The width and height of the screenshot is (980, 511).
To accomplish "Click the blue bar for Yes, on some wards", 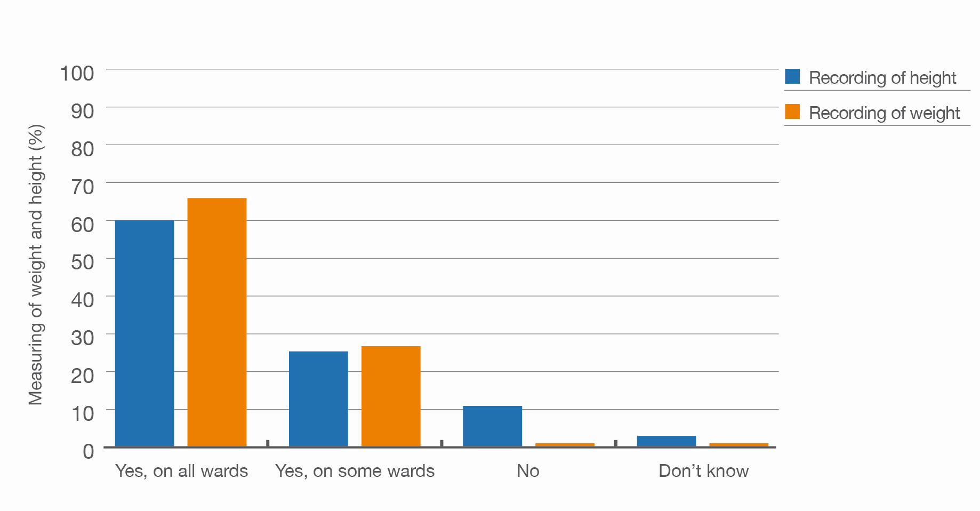I will 318,399.
